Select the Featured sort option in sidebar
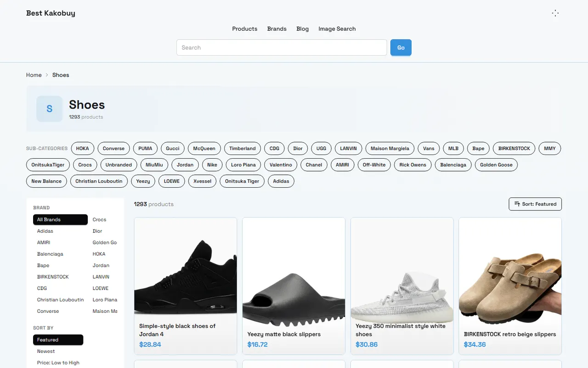This screenshot has width=588, height=368. 58,340
